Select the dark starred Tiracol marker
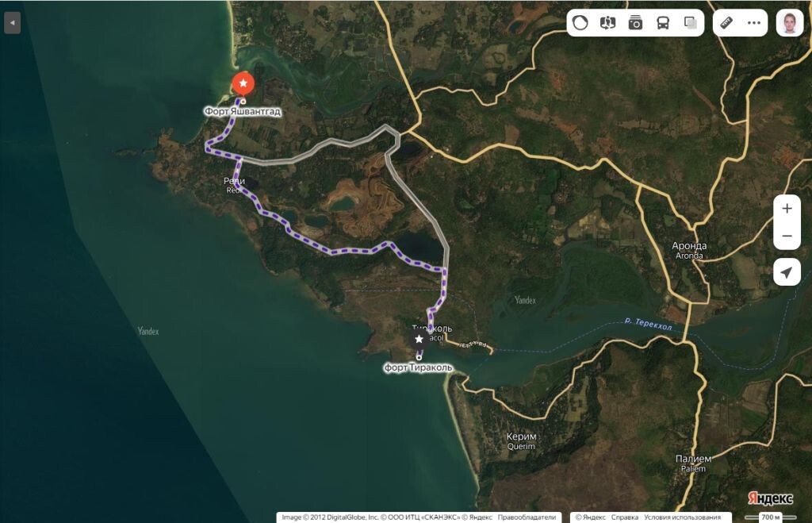The image size is (812, 523). (x=419, y=339)
